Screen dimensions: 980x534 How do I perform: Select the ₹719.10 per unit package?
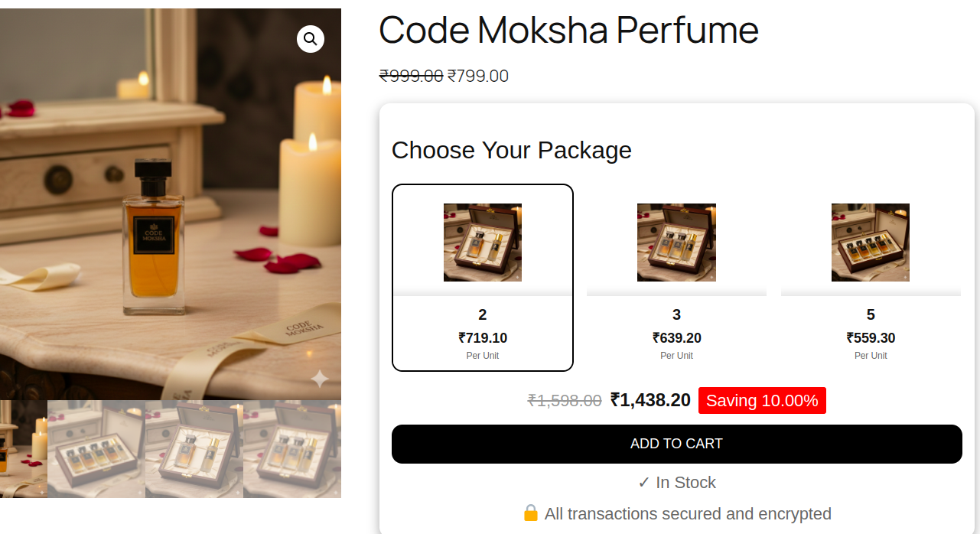point(483,337)
